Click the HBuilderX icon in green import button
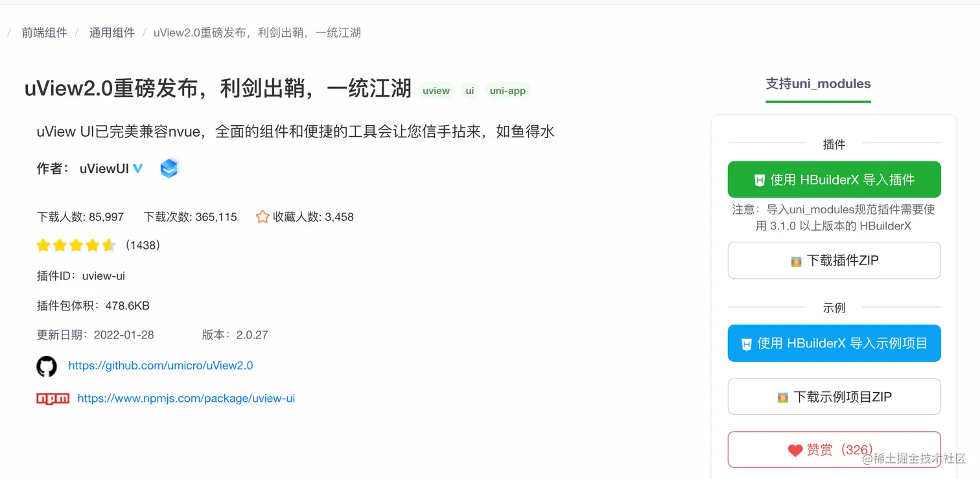980x479 pixels. point(760,181)
